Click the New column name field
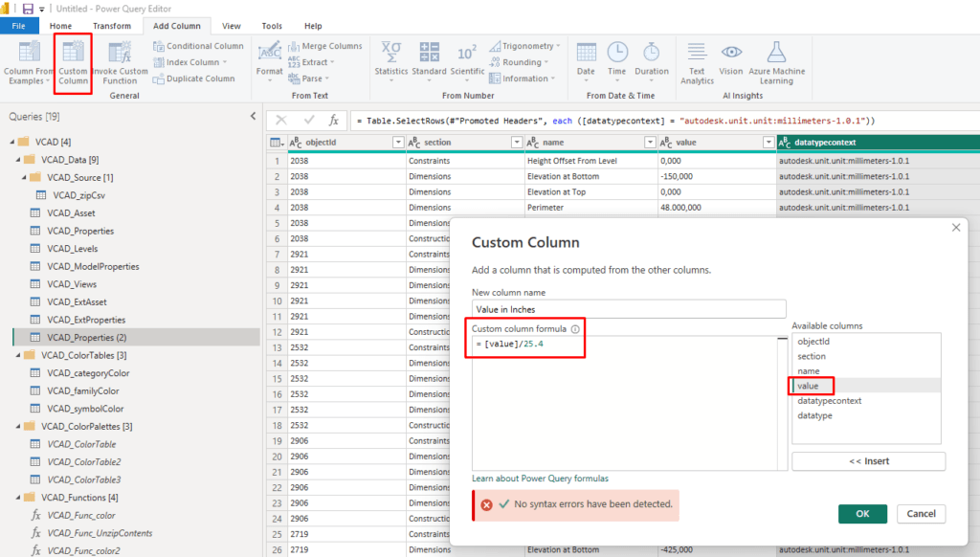Image resolution: width=980 pixels, height=557 pixels. click(628, 309)
